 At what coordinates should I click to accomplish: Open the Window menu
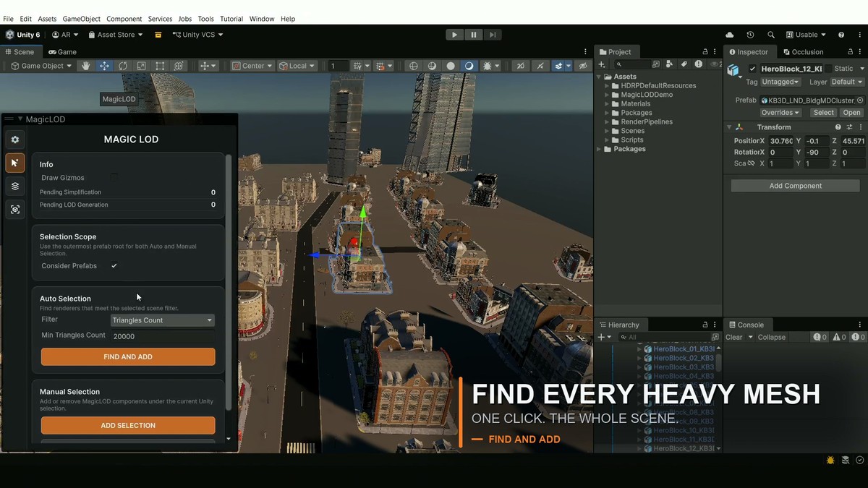(x=262, y=19)
